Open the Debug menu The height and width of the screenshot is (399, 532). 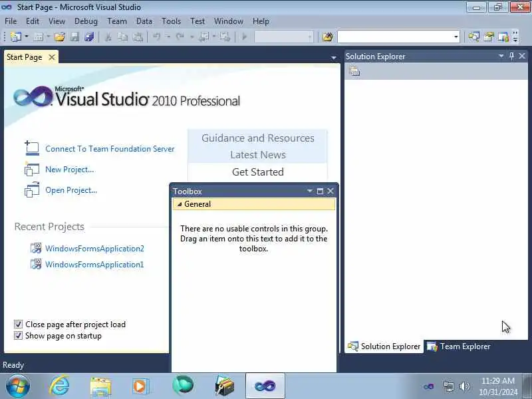[86, 21]
